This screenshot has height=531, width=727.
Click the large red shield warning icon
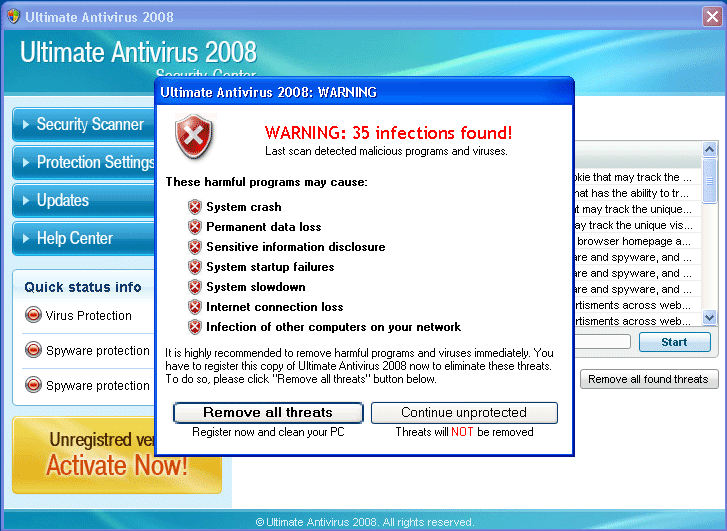195,136
